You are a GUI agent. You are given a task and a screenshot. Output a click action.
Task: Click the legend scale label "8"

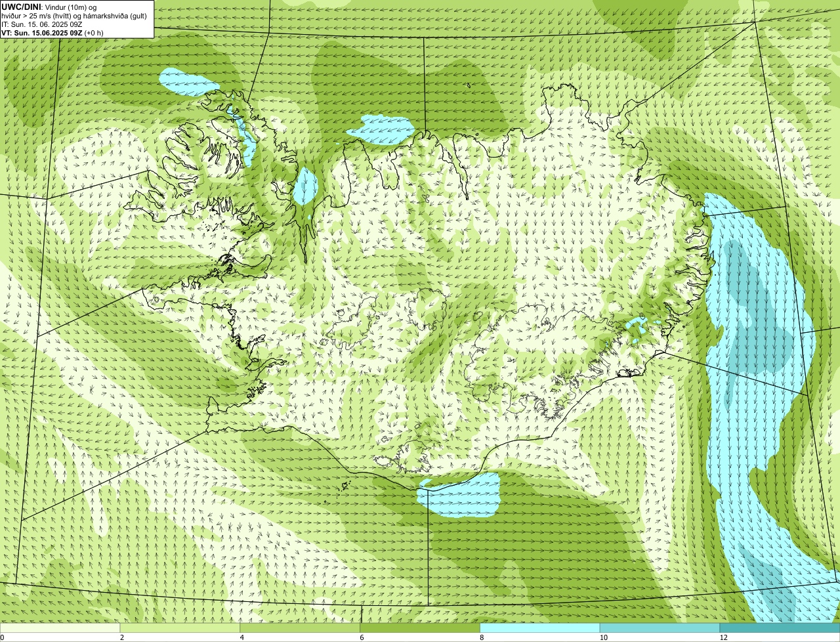point(482,637)
